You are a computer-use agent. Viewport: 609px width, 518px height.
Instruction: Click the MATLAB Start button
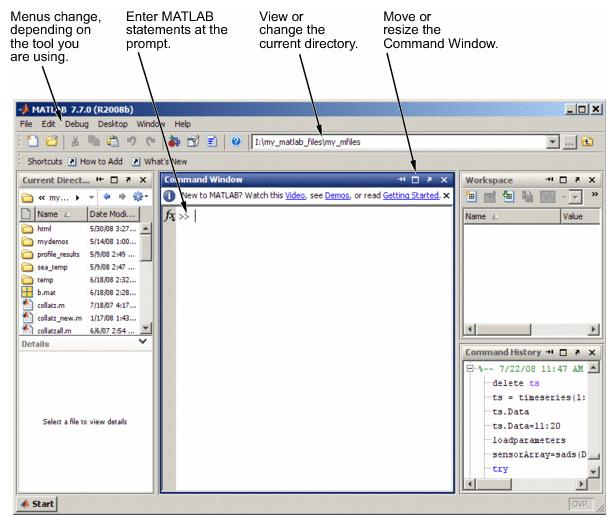37,504
